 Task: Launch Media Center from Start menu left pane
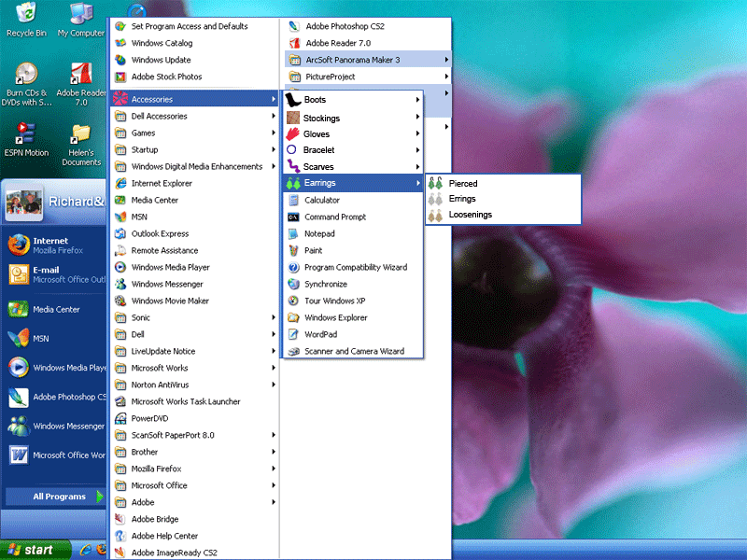(55, 310)
